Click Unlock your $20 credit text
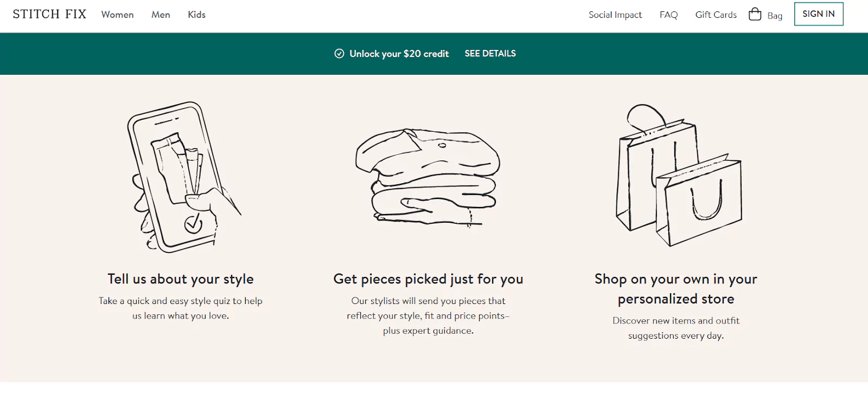This screenshot has width=868, height=407. (x=399, y=54)
